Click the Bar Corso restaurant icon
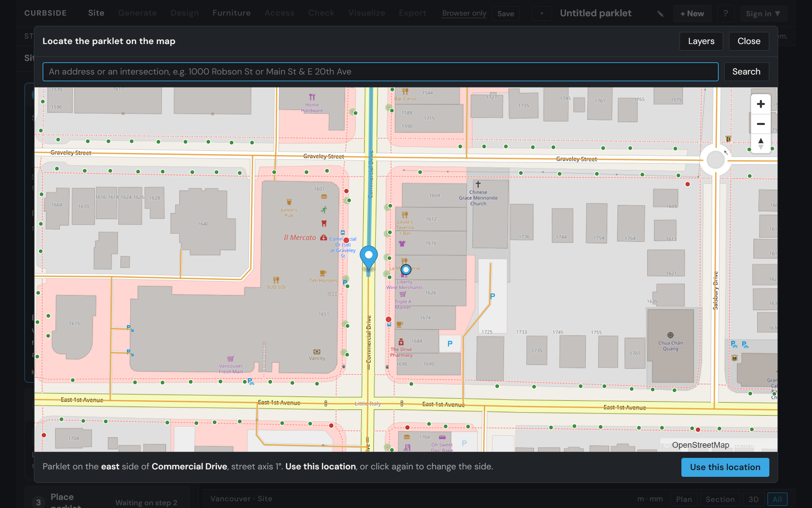812x508 pixels. point(405,91)
